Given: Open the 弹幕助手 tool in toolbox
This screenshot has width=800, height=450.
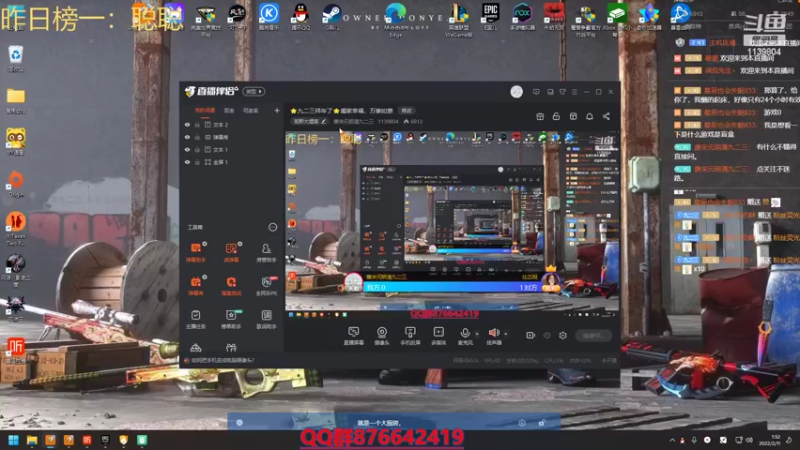Looking at the screenshot, I should tap(196, 252).
